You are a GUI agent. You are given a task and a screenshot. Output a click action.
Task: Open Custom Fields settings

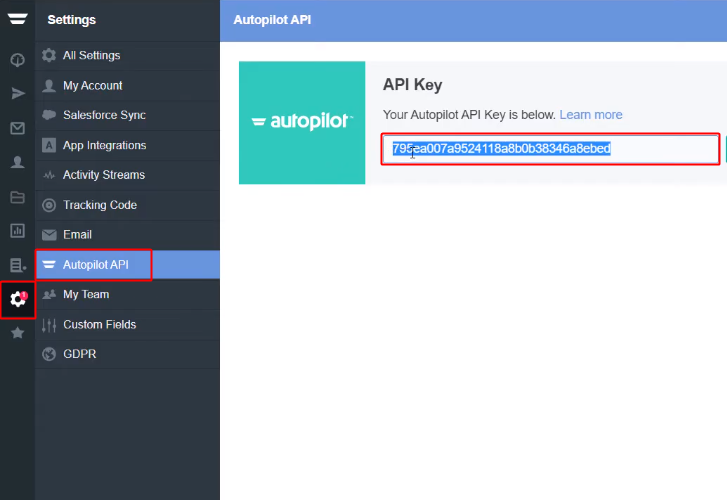tap(128, 325)
